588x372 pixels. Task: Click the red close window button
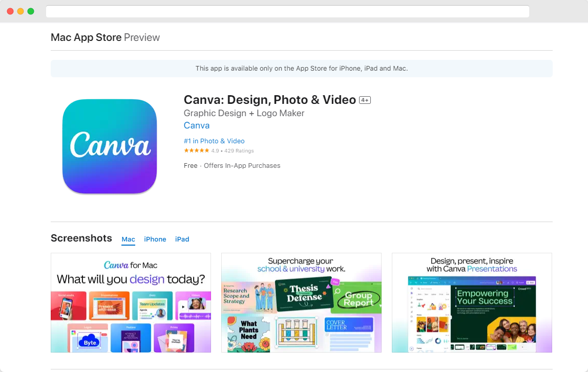(10, 11)
